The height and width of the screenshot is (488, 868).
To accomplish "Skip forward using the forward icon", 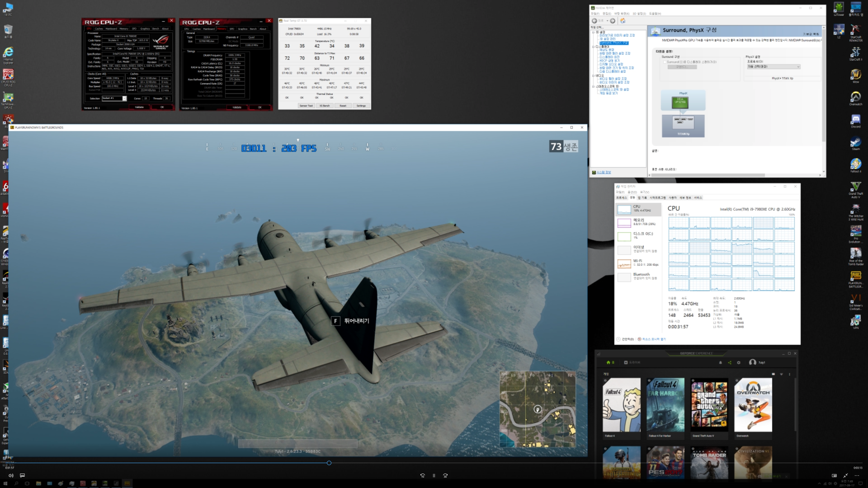I will click(445, 475).
